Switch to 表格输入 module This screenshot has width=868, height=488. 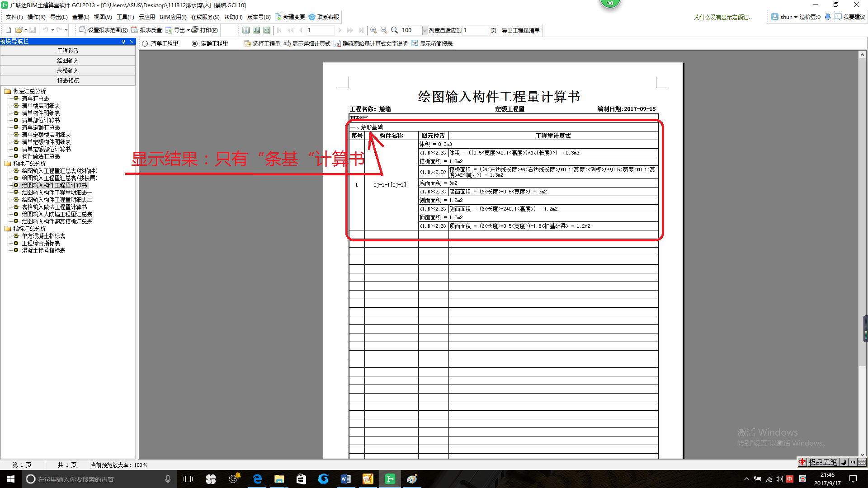point(68,70)
